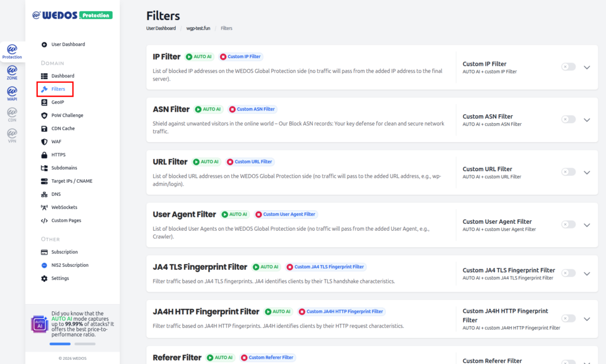The image size is (606, 364).
Task: Click the WAF shield icon
Action: tap(44, 142)
